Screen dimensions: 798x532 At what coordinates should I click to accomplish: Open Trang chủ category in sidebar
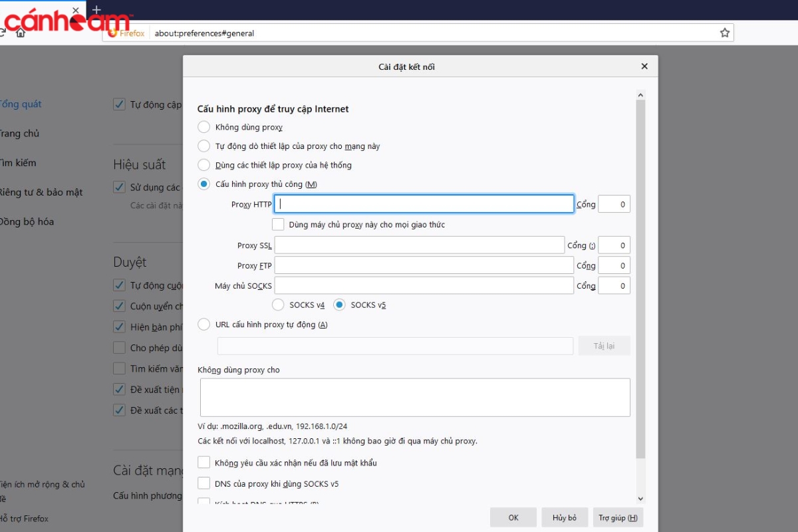pos(19,133)
